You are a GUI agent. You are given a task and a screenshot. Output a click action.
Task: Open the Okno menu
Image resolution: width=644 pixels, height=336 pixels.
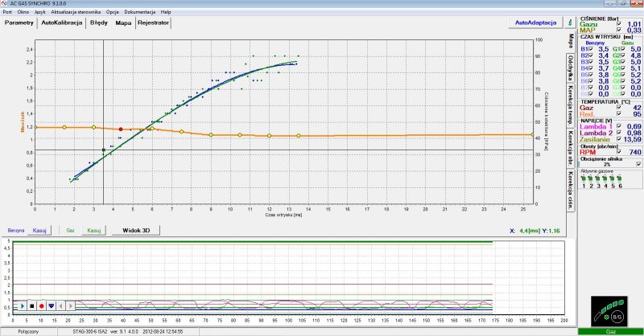tap(23, 12)
